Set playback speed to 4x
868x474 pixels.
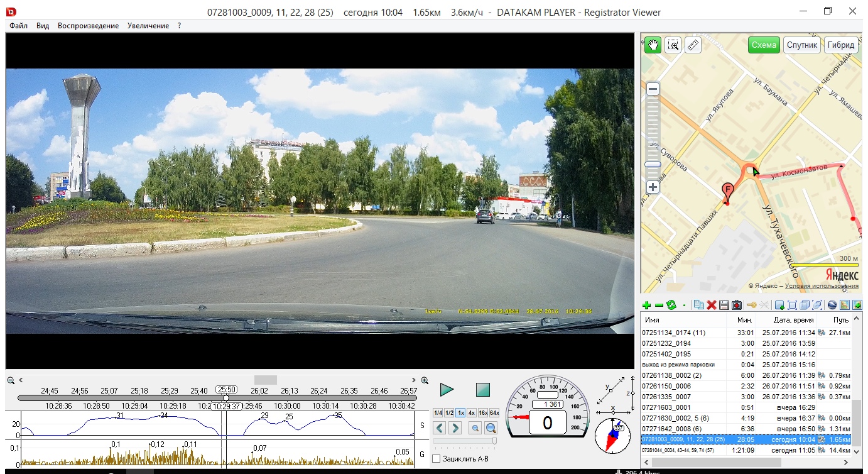coord(471,413)
